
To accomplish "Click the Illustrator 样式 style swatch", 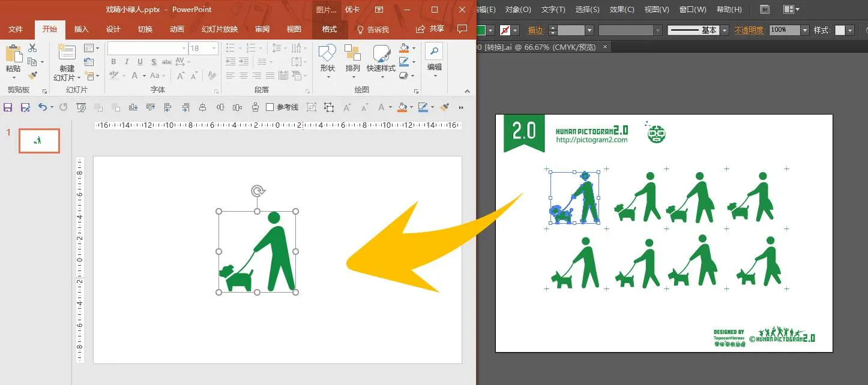I will (x=840, y=30).
